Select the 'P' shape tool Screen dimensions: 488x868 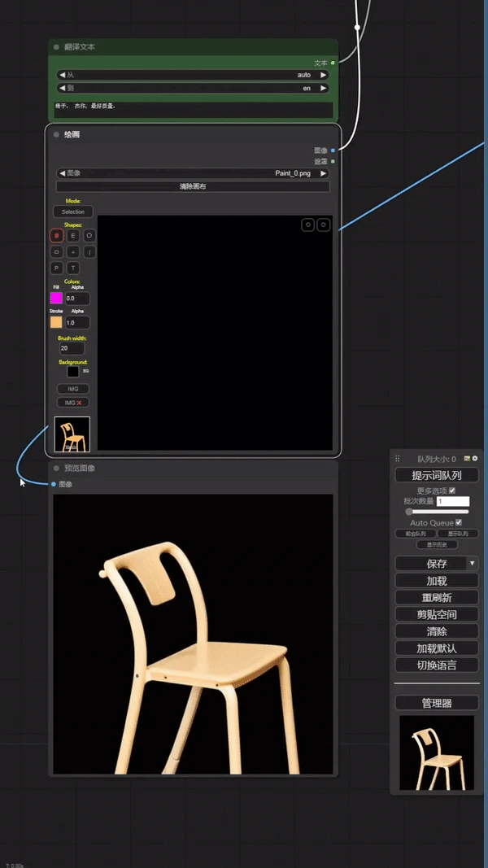(56, 268)
